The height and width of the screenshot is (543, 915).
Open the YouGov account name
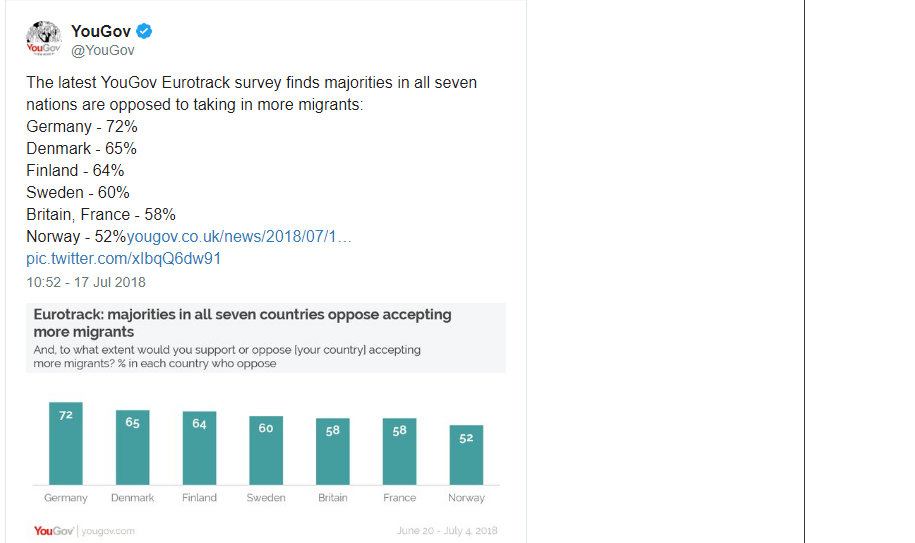pyautogui.click(x=101, y=31)
